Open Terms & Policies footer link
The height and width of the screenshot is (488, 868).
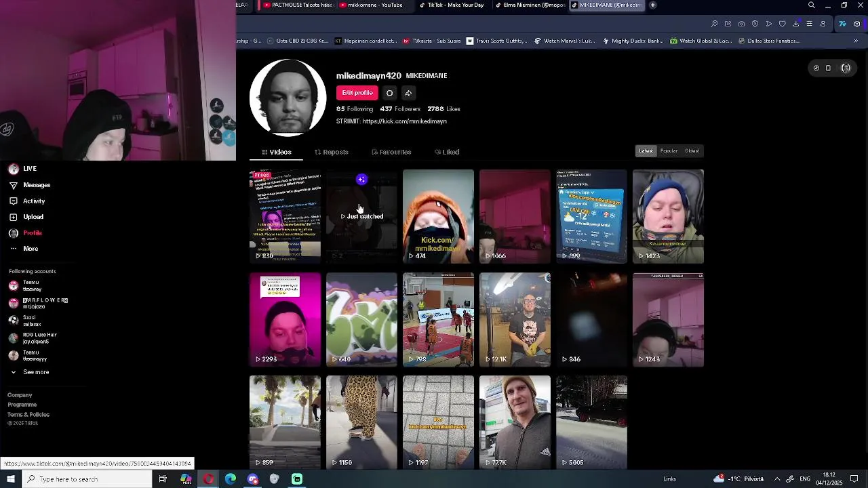click(28, 414)
